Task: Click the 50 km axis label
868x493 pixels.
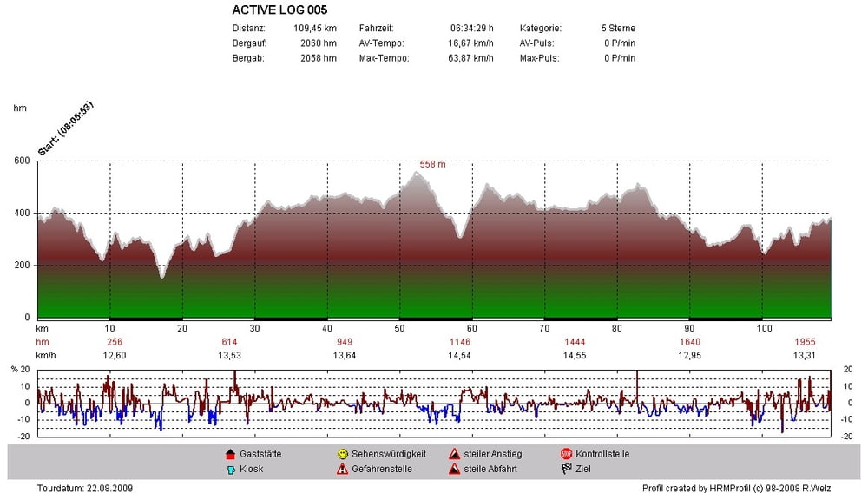Action: tap(399, 329)
